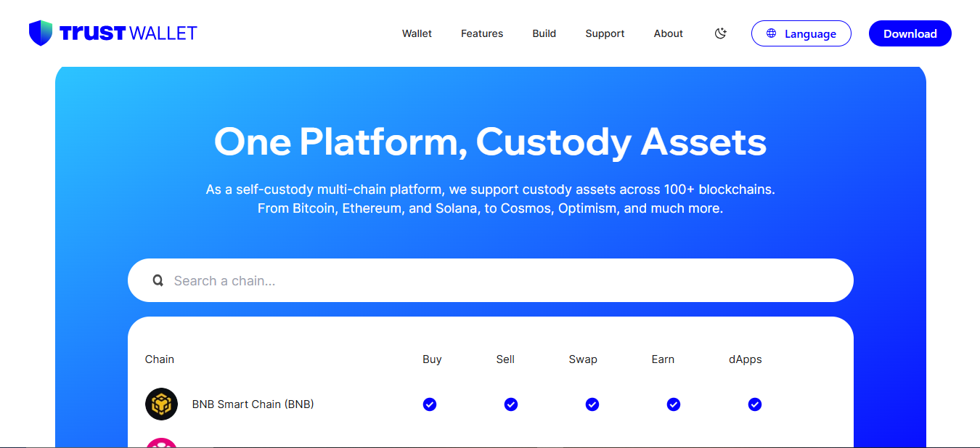Open the Features menu
Image resolution: width=980 pixels, height=448 pixels.
tap(482, 33)
